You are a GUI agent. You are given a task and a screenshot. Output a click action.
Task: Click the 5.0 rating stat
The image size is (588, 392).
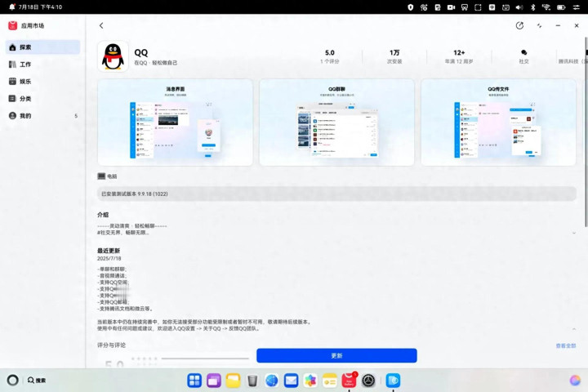[330, 56]
